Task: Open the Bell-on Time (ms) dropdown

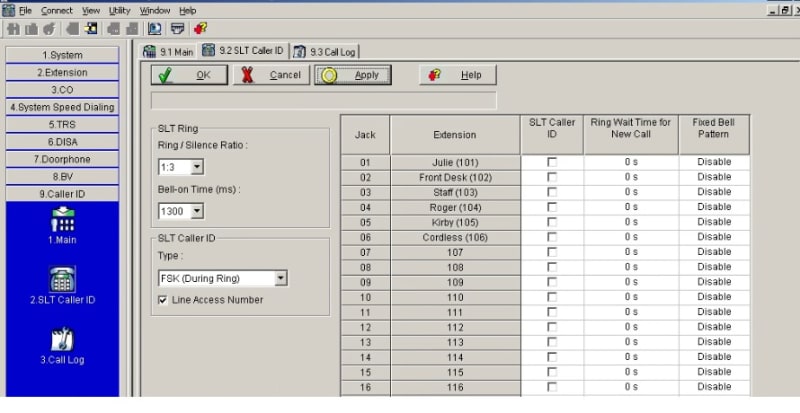Action: pos(197,211)
